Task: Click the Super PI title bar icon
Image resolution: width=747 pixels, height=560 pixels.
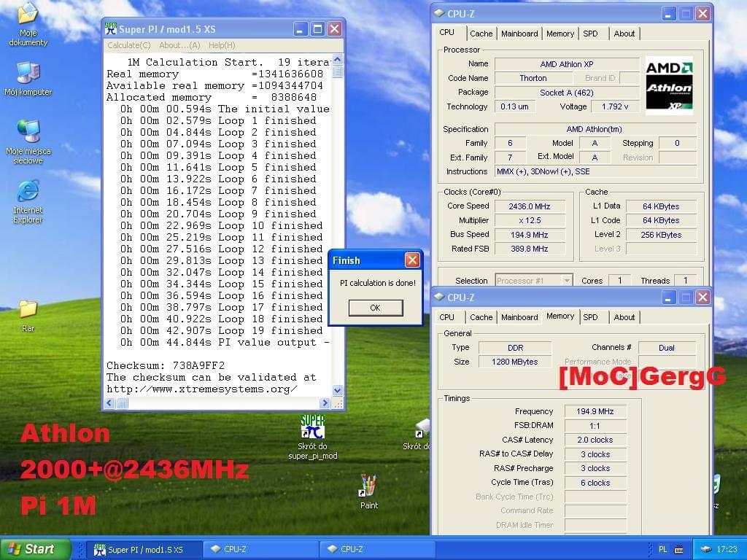Action: (x=111, y=28)
